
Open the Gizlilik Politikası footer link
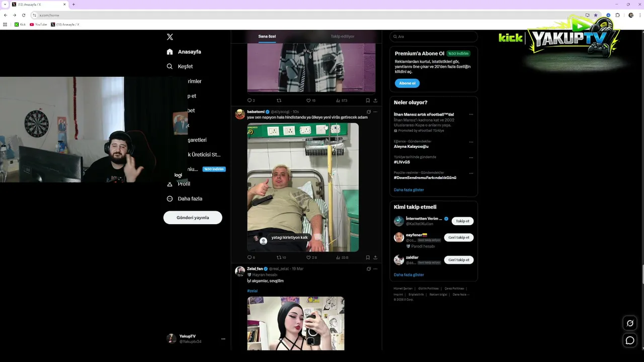(429, 289)
